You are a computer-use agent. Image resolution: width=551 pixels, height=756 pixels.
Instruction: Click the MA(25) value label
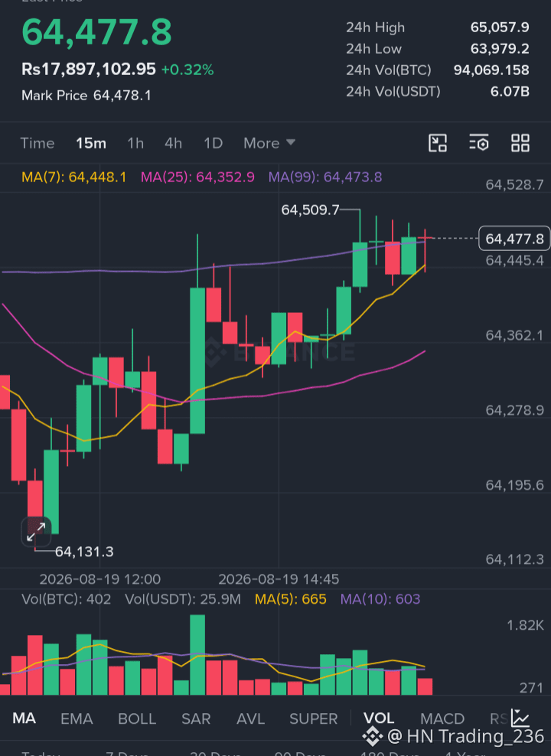197,177
